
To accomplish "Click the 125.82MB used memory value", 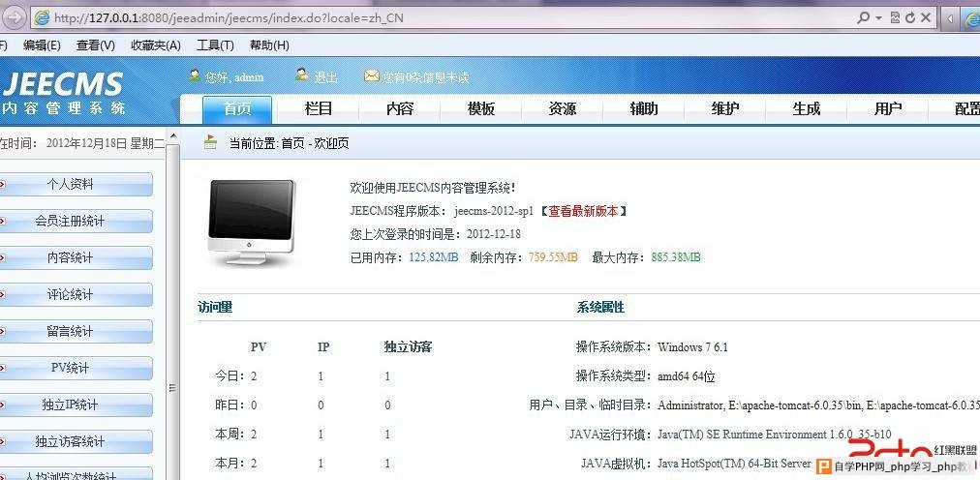I will [434, 257].
